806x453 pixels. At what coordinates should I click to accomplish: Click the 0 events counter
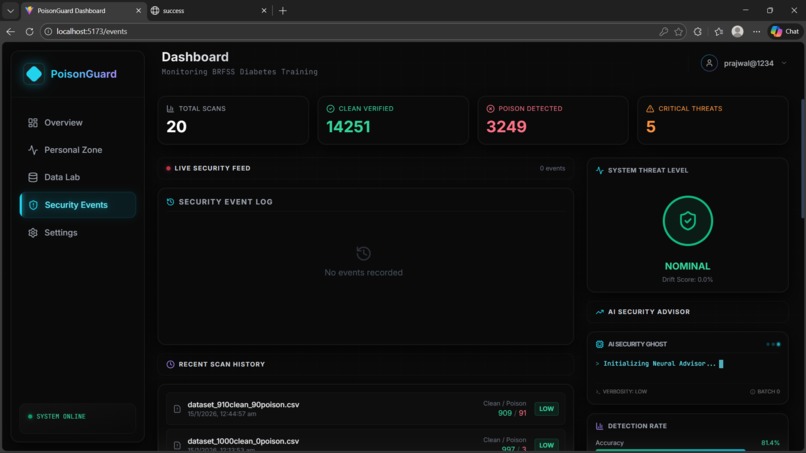click(x=552, y=168)
